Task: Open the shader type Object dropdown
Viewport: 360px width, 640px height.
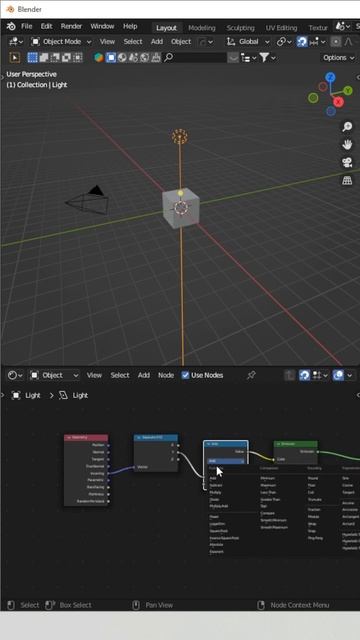Action: click(x=54, y=375)
